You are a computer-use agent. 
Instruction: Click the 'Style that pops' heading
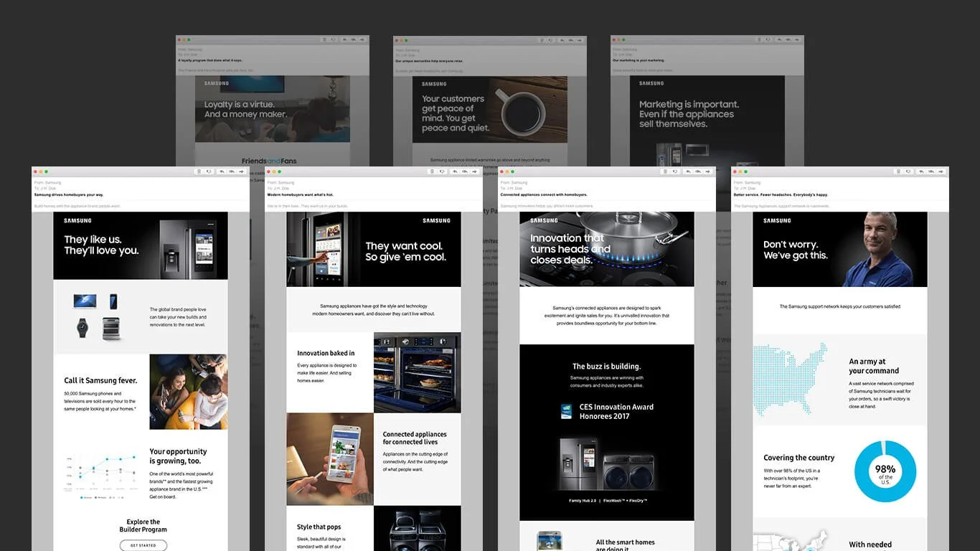point(319,527)
